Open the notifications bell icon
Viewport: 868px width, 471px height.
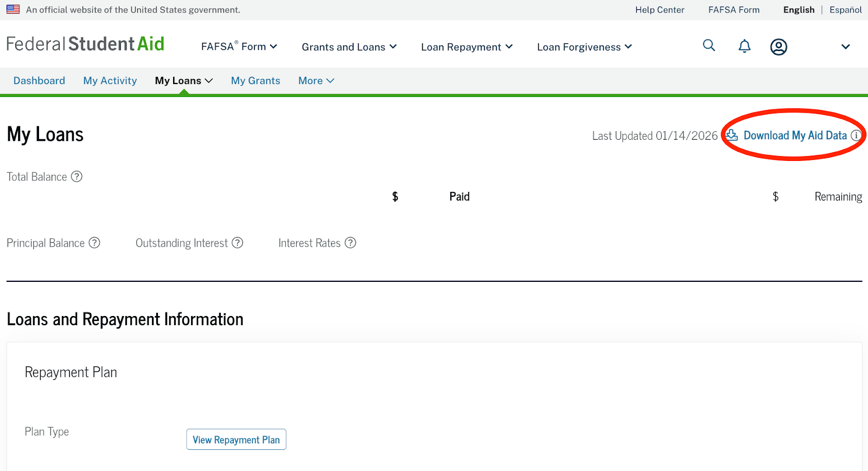tap(744, 47)
